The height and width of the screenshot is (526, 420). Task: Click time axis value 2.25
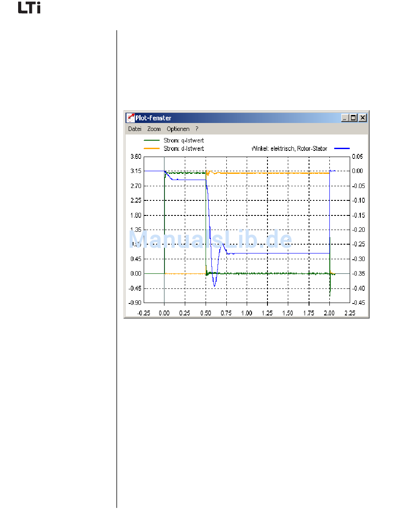pyautogui.click(x=350, y=313)
